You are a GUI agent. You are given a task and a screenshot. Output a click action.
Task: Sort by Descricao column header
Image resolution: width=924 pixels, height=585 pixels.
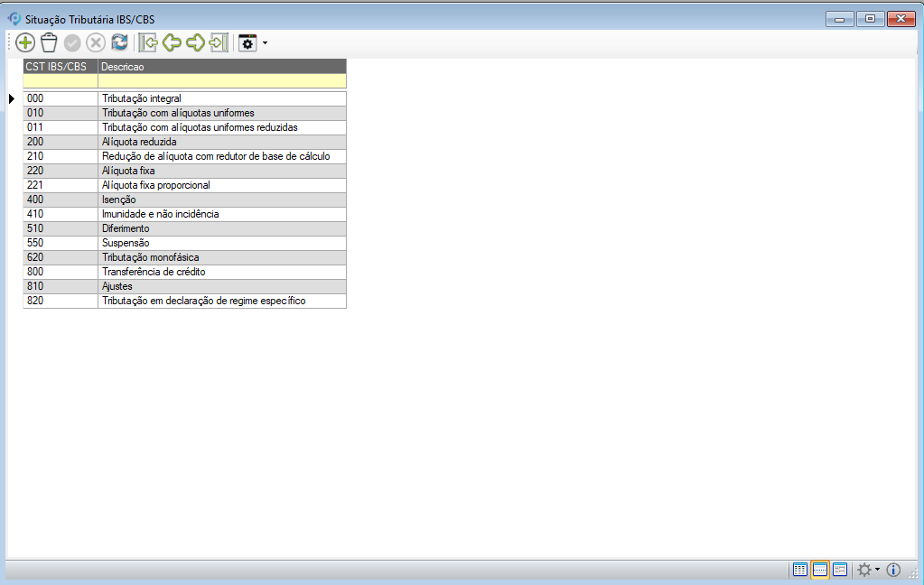pyautogui.click(x=222, y=67)
